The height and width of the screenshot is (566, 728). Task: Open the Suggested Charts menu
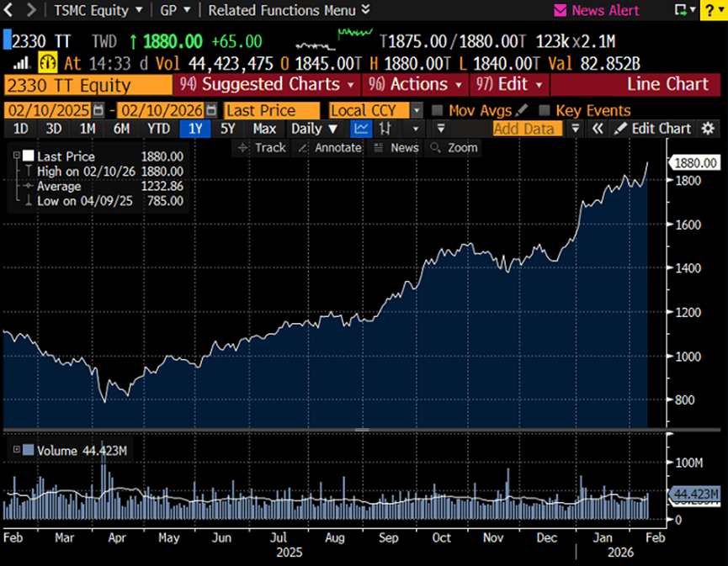tap(268, 84)
